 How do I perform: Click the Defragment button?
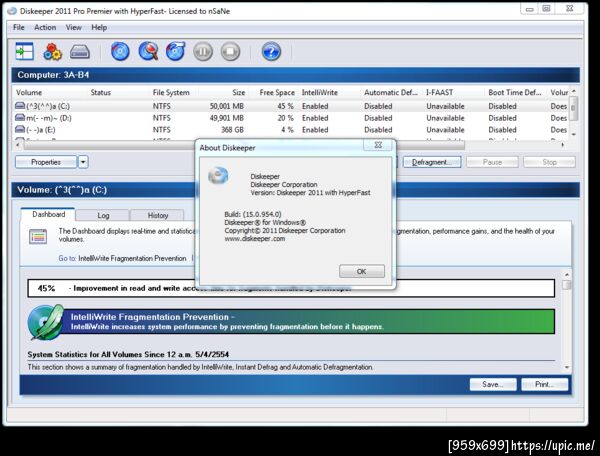(432, 162)
